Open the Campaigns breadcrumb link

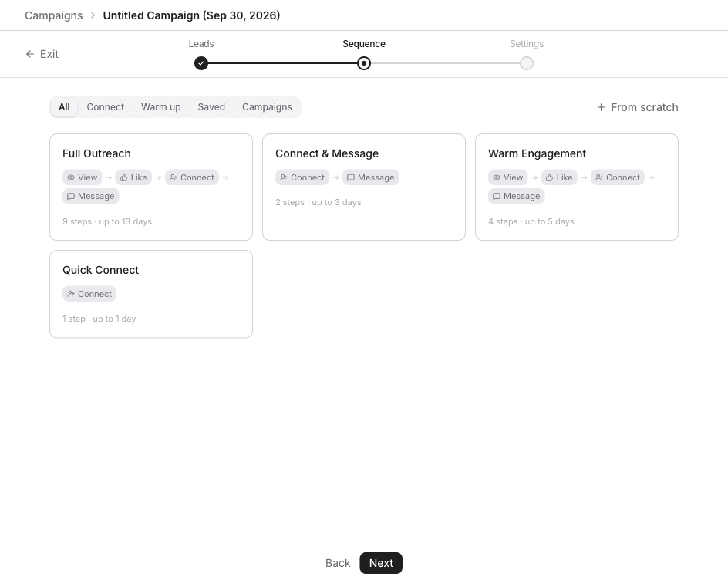pos(54,15)
